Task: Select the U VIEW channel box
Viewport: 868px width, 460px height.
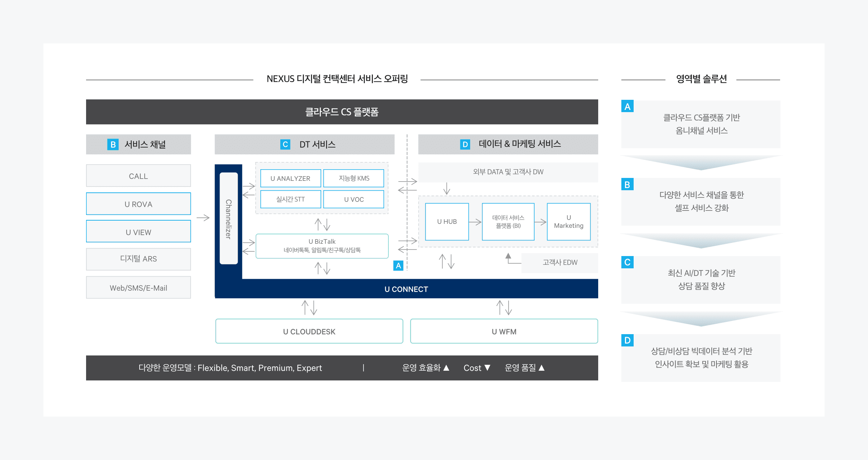Action: coord(138,232)
